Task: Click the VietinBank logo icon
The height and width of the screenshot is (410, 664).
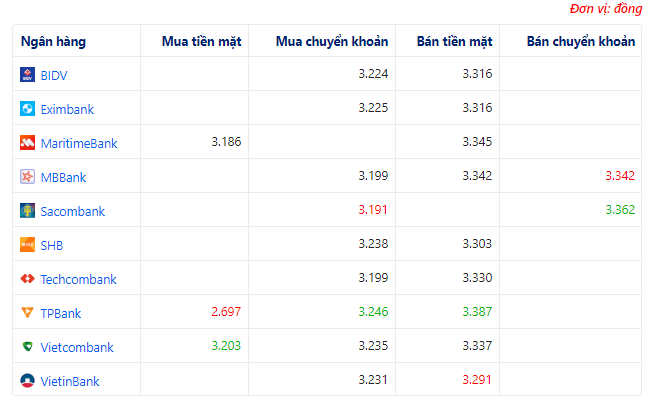Action: tap(28, 381)
